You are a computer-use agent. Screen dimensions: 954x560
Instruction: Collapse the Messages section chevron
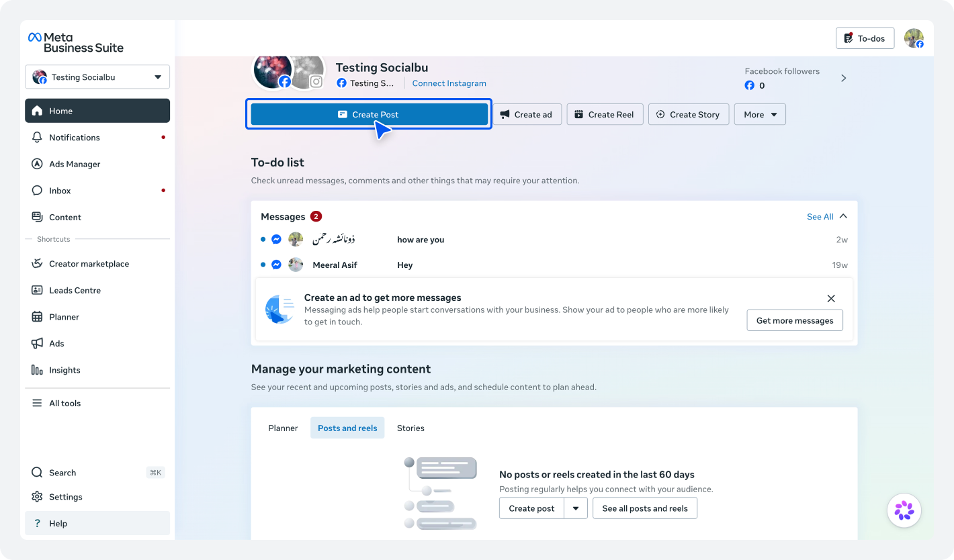[x=843, y=216]
